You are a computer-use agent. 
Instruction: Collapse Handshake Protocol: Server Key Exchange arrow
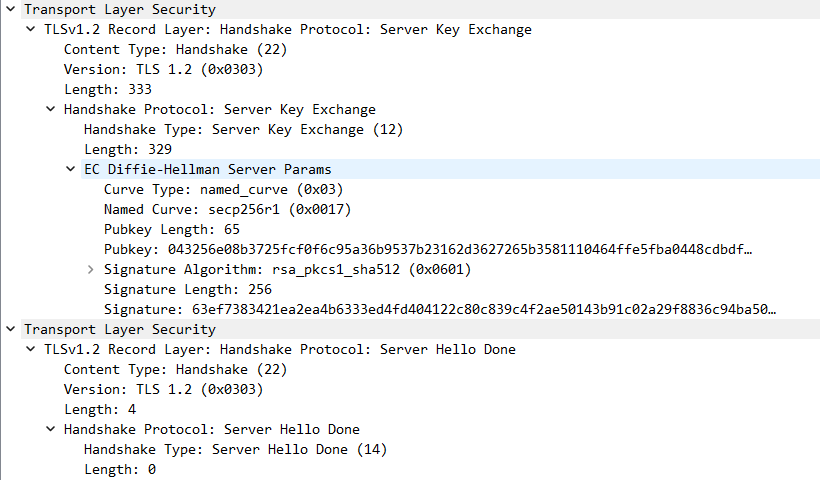(51, 109)
